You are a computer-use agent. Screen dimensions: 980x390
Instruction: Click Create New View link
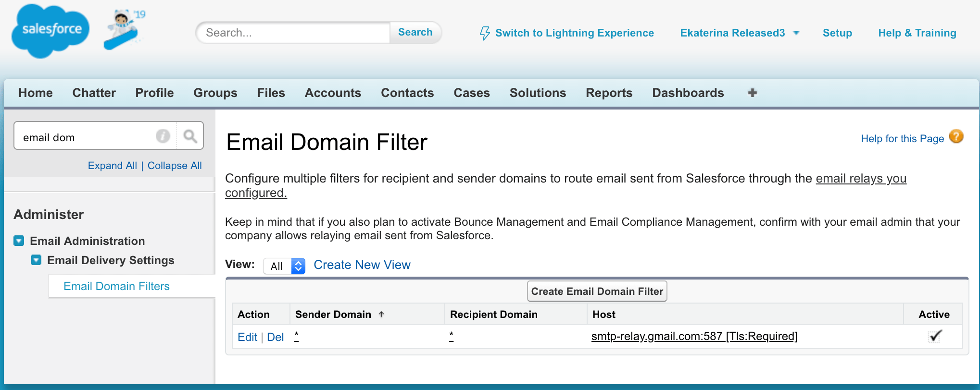click(x=362, y=265)
